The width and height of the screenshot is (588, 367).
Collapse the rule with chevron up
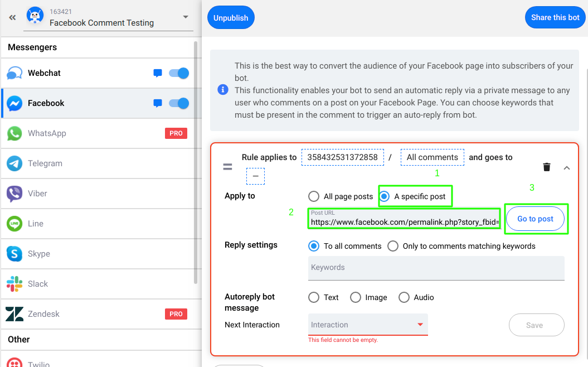tap(567, 168)
